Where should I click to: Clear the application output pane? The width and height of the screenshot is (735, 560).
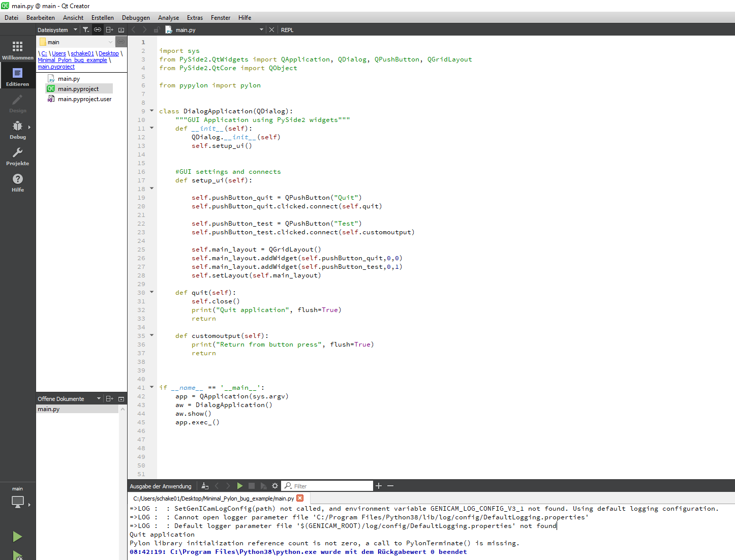tap(205, 486)
